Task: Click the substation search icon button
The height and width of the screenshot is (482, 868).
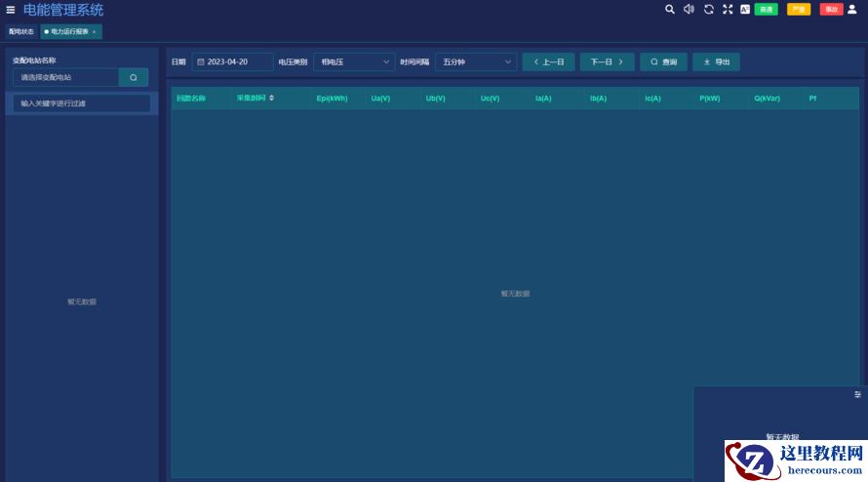Action: point(134,77)
